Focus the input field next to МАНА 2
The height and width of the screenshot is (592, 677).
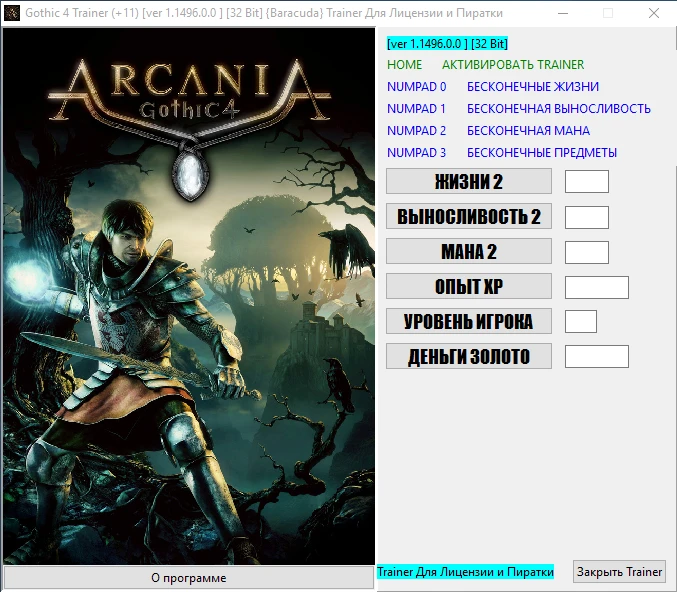(x=587, y=252)
